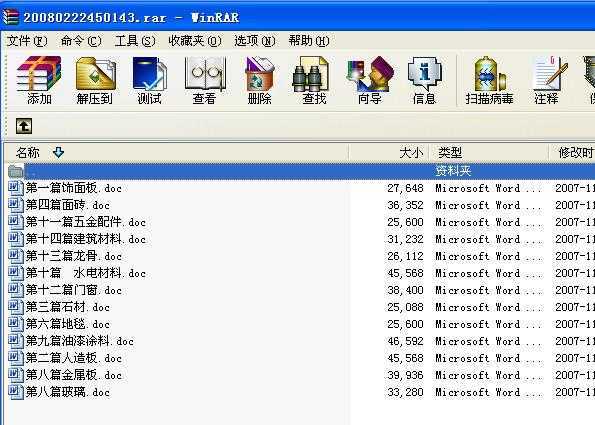This screenshot has height=425, width=595.
Task: Click the Word icon of 第八篇玻璃.doc
Action: (x=16, y=392)
